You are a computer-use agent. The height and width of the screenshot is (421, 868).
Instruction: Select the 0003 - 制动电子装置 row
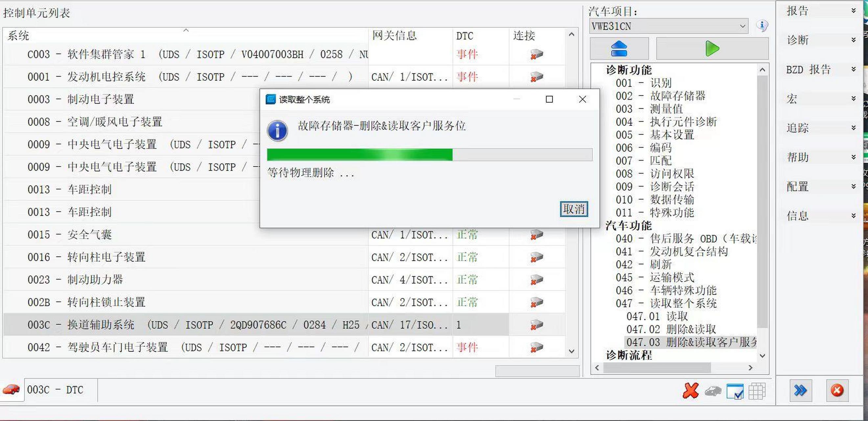click(x=131, y=100)
